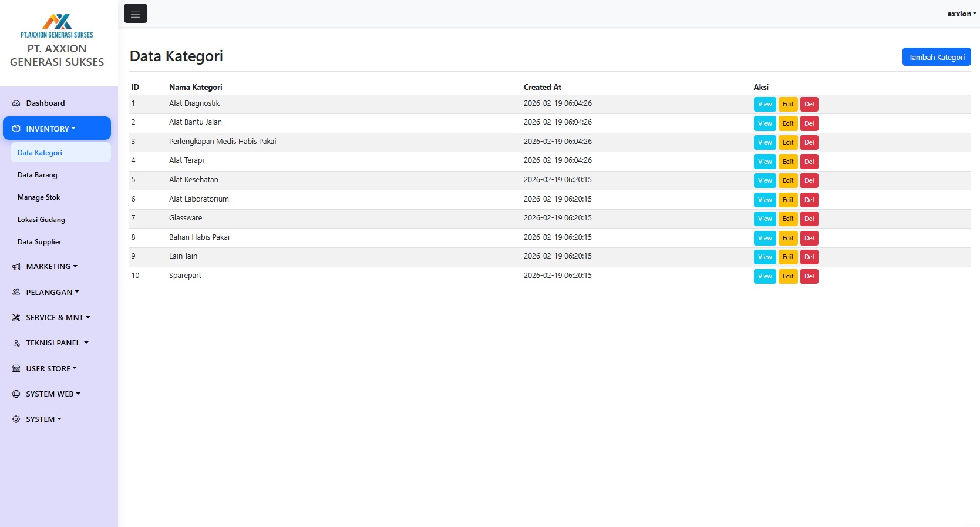The image size is (980, 527).
Task: View the Glassware category
Action: point(765,219)
